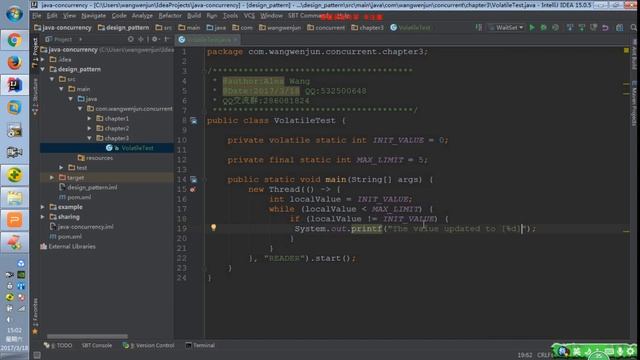Open the WaitSet run configuration dropdown
The height and width of the screenshot is (360, 640).
tap(507, 27)
